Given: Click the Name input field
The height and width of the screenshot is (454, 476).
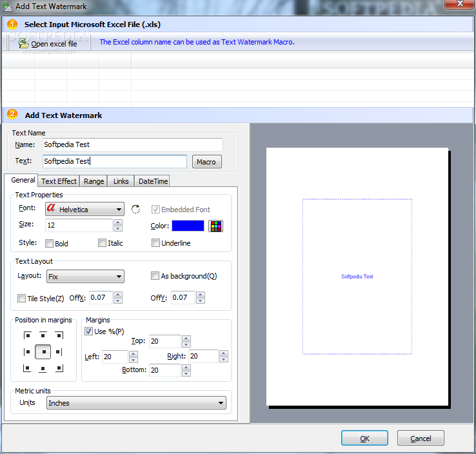Looking at the screenshot, I should [133, 144].
